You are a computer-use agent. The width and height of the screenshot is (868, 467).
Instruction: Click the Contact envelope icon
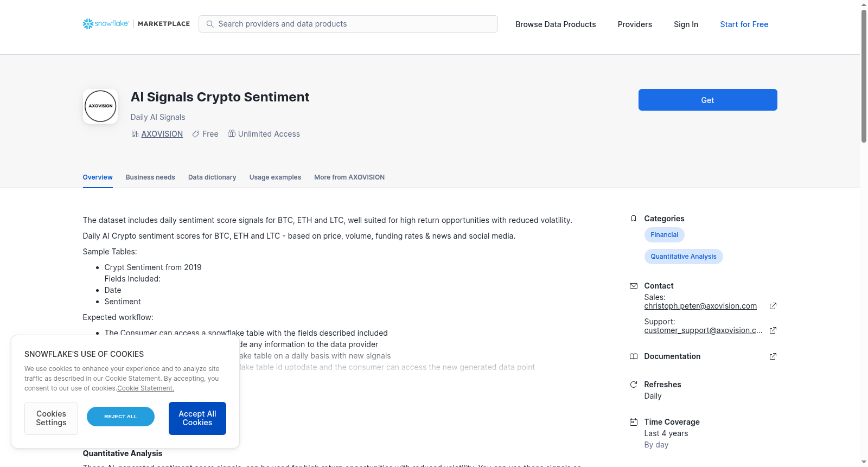tap(634, 286)
